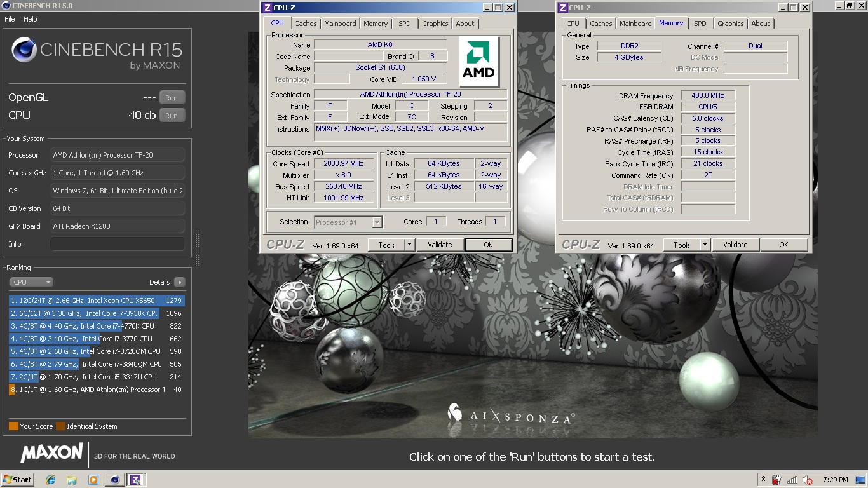Open Tools dropdown arrow in left CPU-Z
Viewport: 868px width, 488px height.
(409, 245)
